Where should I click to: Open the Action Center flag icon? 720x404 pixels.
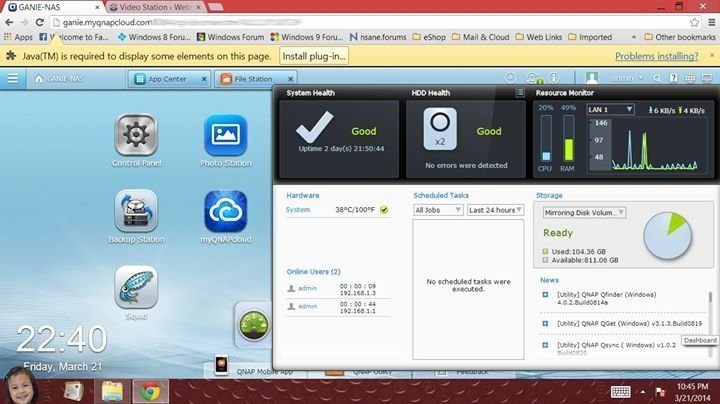tap(660, 392)
